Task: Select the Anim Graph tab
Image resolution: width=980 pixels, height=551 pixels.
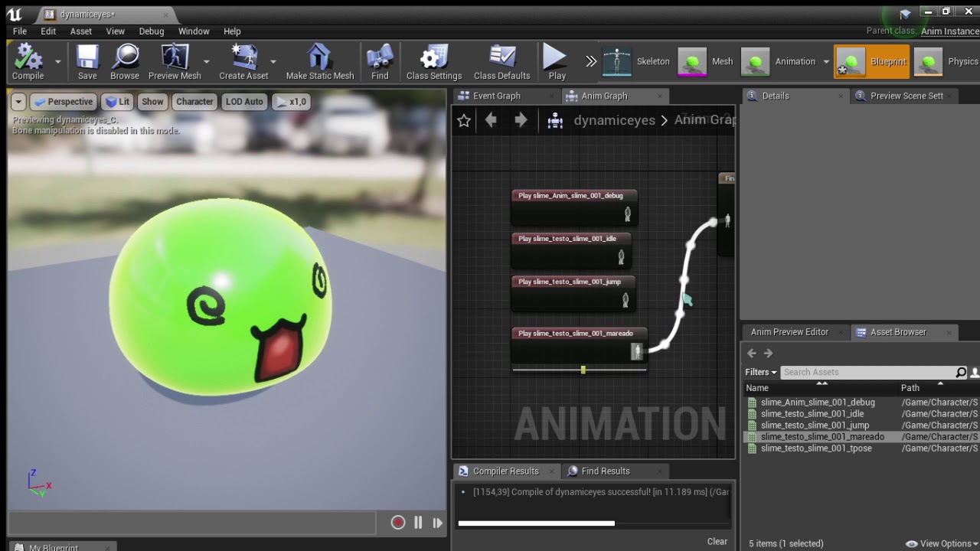Action: (604, 96)
